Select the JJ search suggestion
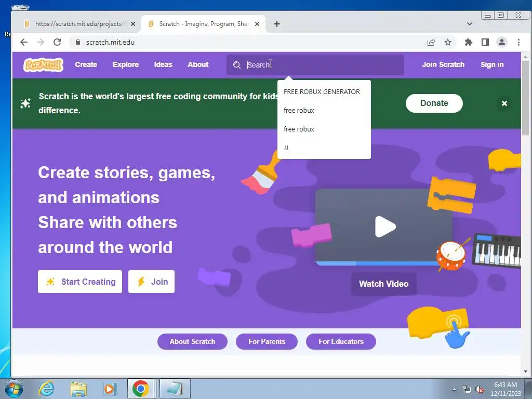This screenshot has height=399, width=532. (x=324, y=148)
